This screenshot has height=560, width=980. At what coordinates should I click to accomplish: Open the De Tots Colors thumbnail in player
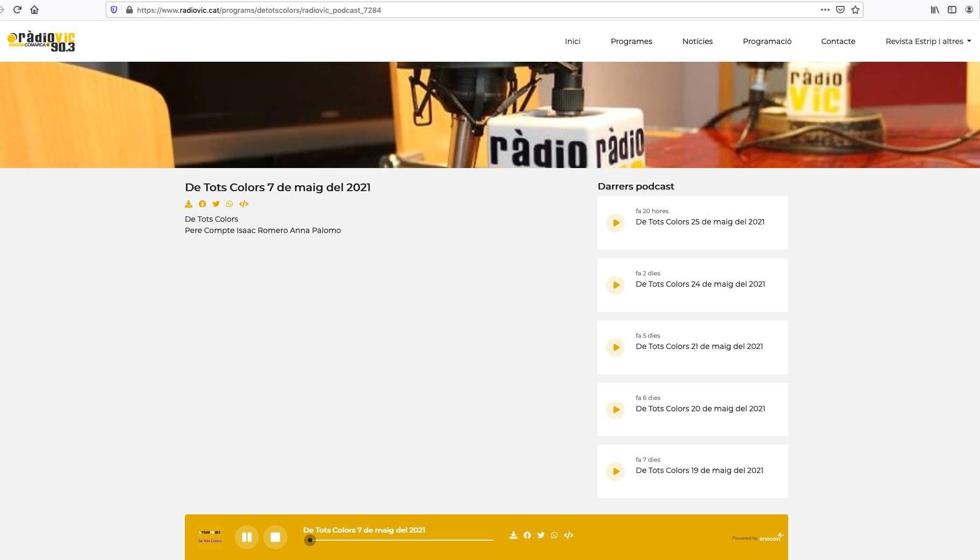[210, 536]
